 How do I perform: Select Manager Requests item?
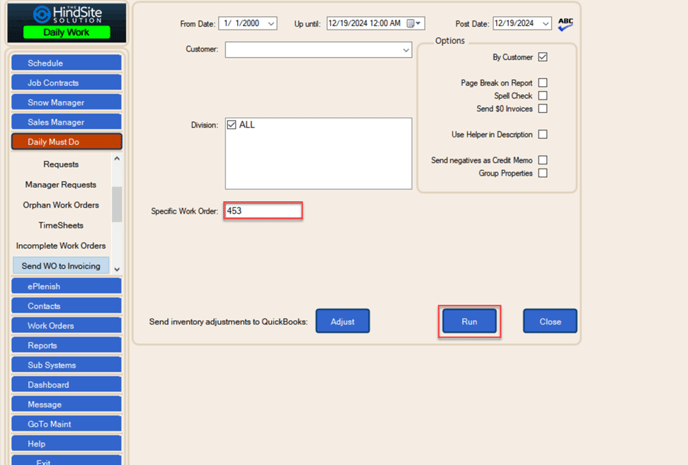pyautogui.click(x=61, y=185)
